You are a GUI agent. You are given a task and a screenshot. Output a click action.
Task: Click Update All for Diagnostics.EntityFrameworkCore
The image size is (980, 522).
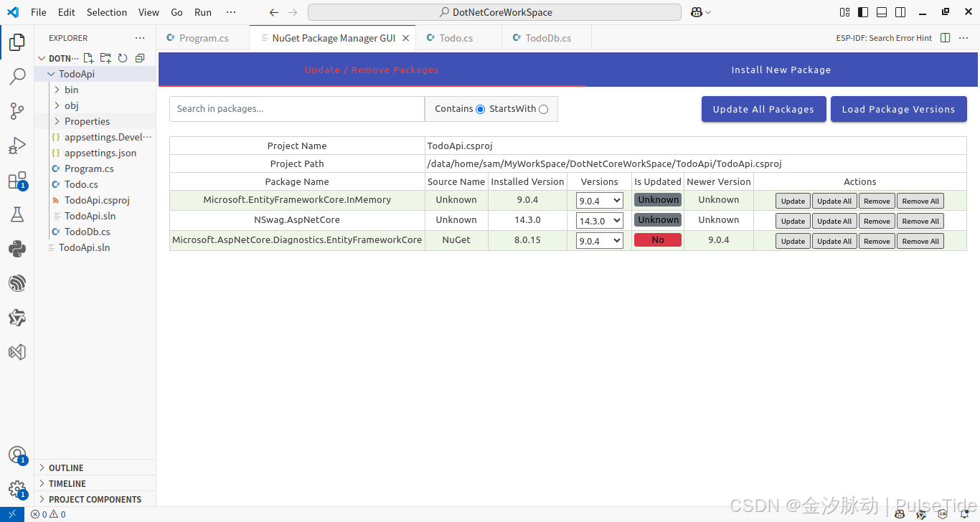[834, 241]
